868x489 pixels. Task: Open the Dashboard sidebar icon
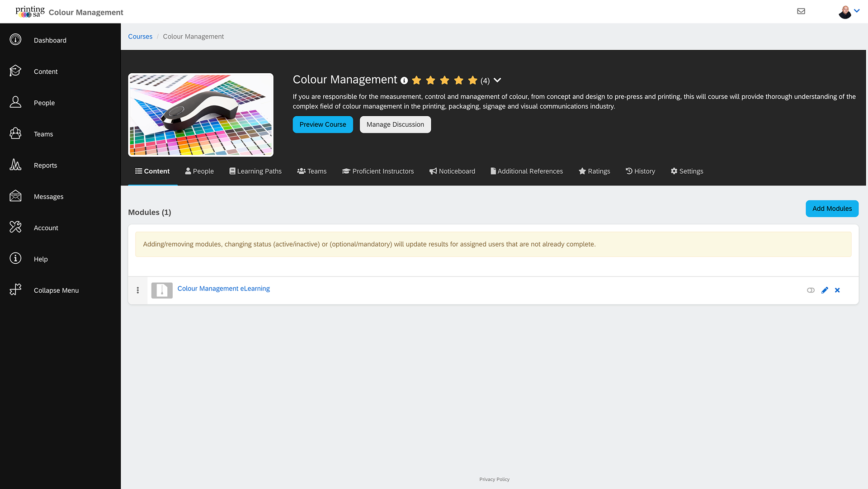[x=15, y=40]
